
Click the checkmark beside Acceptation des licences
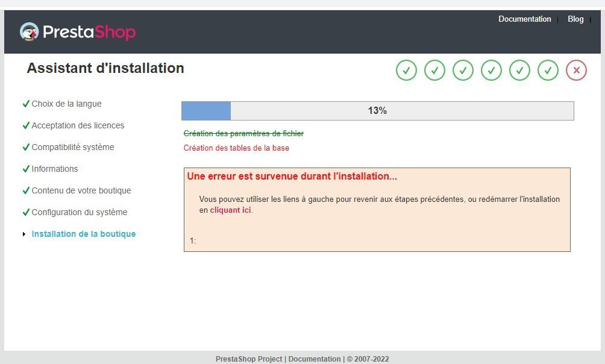point(26,125)
